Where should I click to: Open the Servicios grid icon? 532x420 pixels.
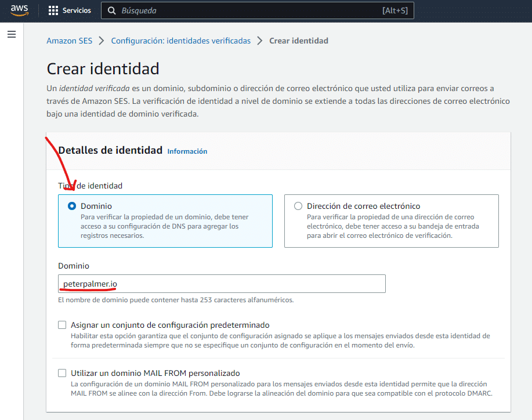53,10
